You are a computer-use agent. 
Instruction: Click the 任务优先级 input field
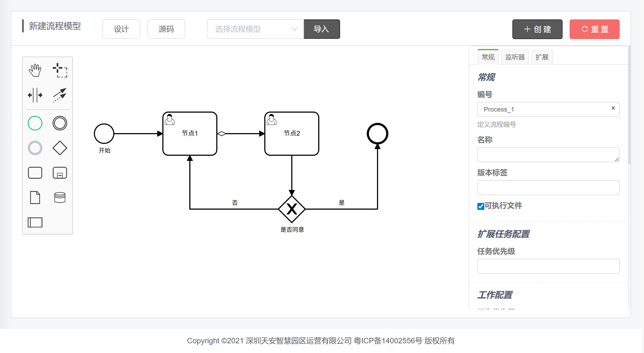[x=548, y=266]
